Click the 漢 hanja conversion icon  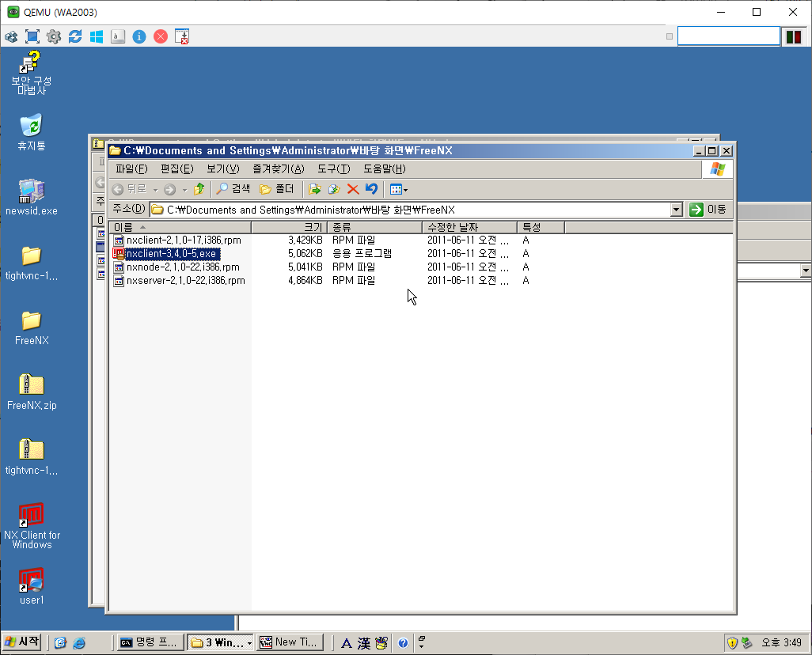364,643
